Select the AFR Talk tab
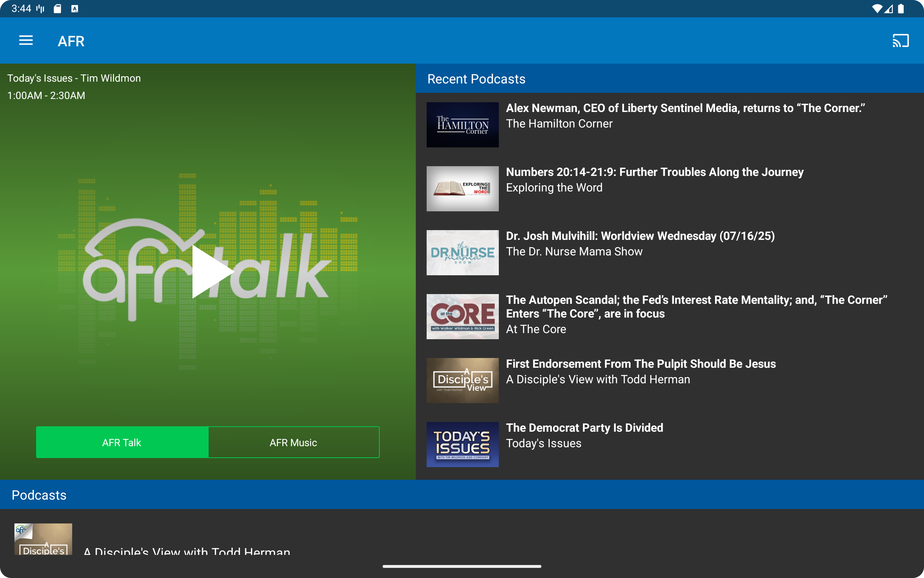This screenshot has width=924, height=578. pos(122,442)
